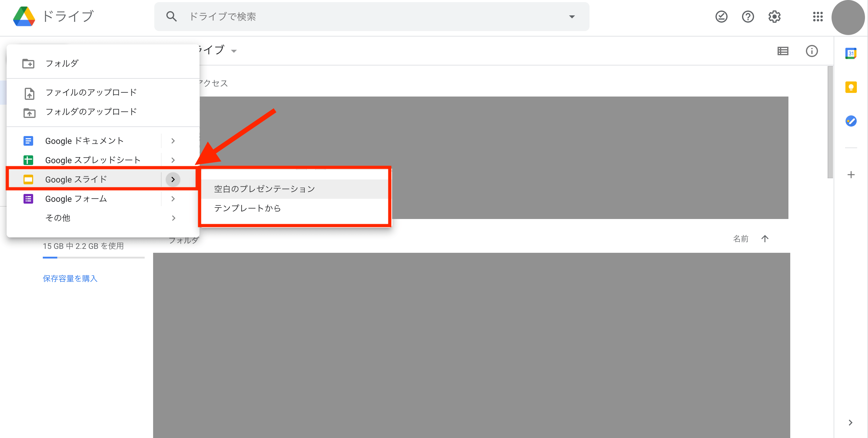This screenshot has width=868, height=438.
Task: Click the ドライブ product name
Action: pyautogui.click(x=68, y=16)
